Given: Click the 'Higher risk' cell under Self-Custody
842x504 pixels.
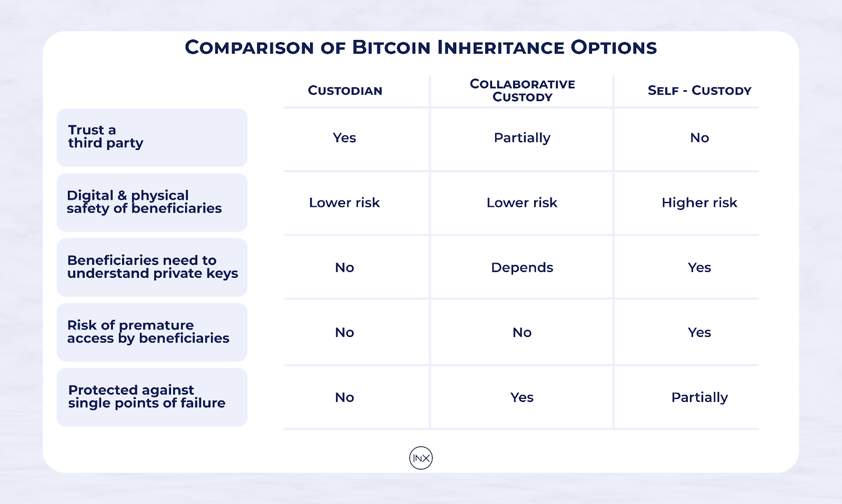Looking at the screenshot, I should point(699,203).
